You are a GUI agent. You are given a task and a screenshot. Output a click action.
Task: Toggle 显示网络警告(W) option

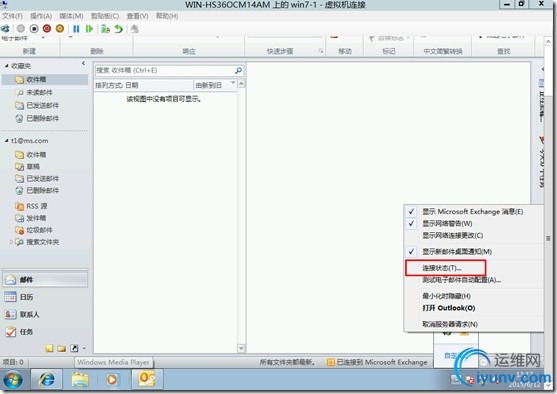coord(474,223)
